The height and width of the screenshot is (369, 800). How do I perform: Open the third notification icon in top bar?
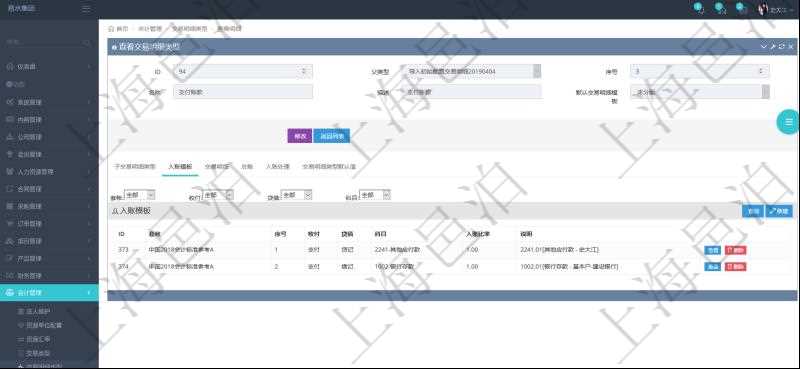[x=741, y=8]
